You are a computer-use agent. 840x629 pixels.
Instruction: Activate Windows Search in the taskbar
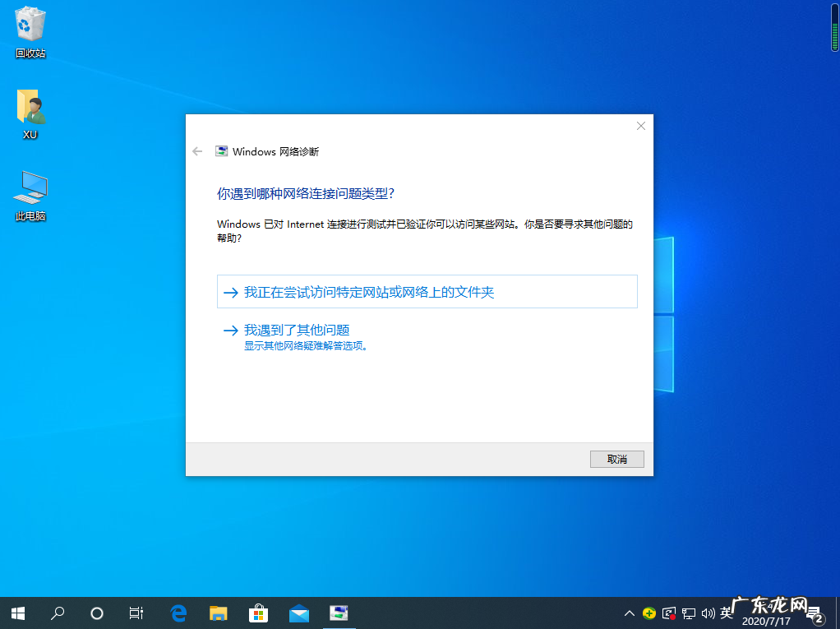[x=58, y=613]
